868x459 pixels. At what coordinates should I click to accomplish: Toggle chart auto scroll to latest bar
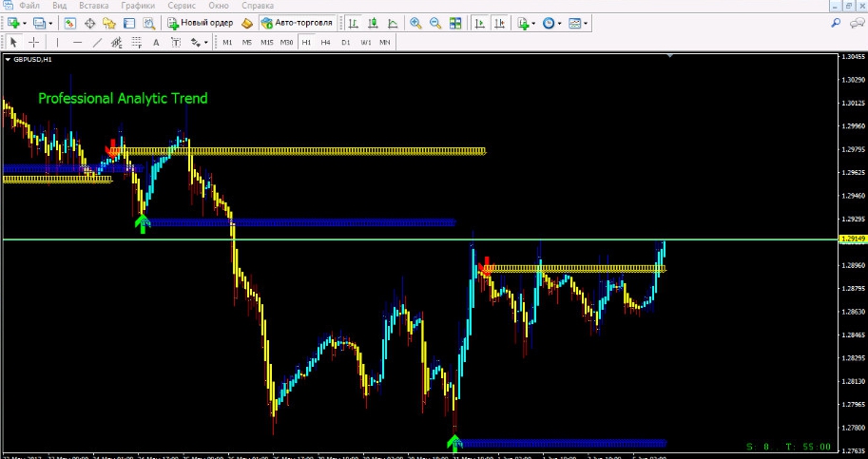[x=480, y=23]
